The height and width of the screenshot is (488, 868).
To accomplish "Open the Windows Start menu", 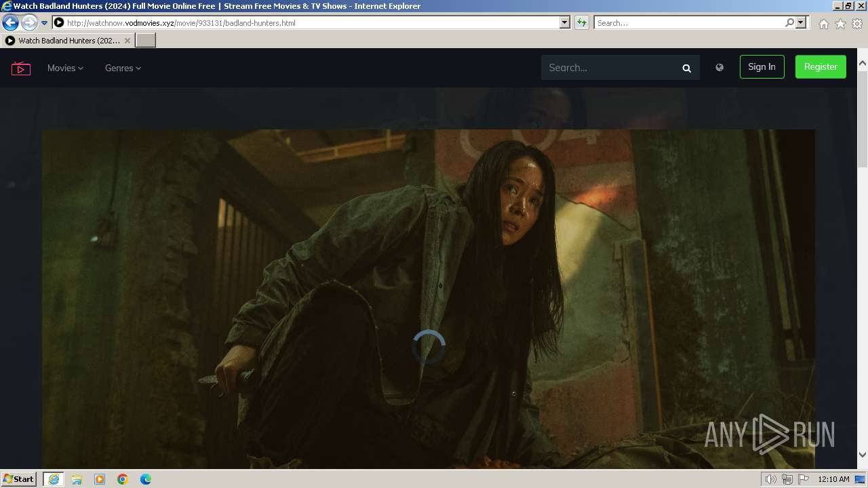I will click(19, 479).
